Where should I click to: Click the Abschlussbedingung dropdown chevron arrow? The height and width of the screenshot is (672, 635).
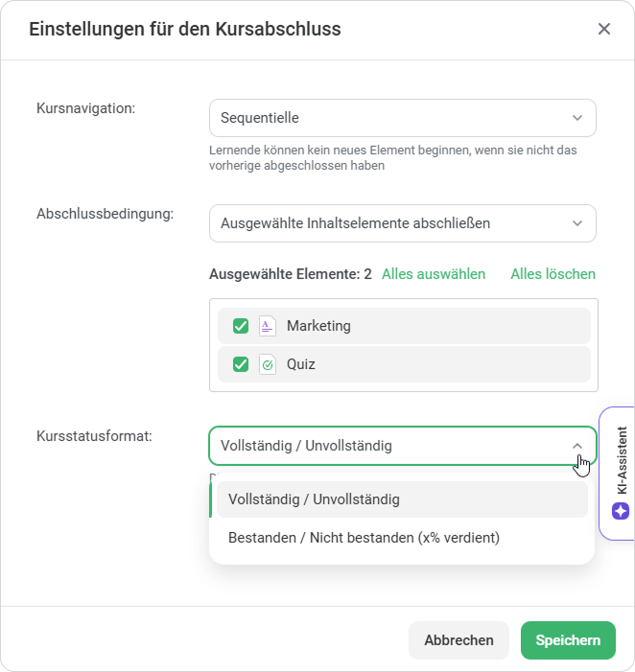click(577, 223)
